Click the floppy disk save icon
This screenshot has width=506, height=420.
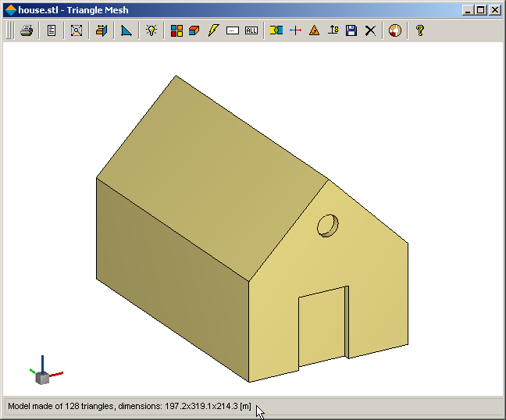coord(351,30)
